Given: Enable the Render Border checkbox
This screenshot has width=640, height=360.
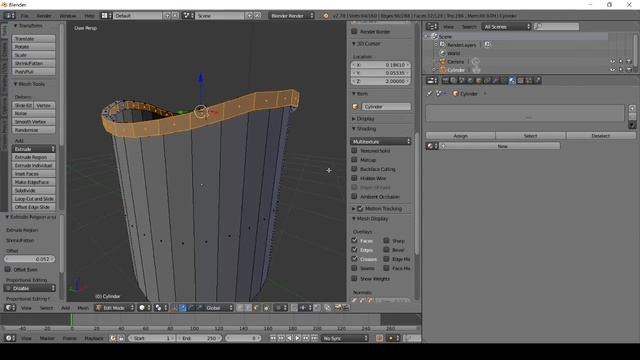Looking at the screenshot, I should (354, 31).
